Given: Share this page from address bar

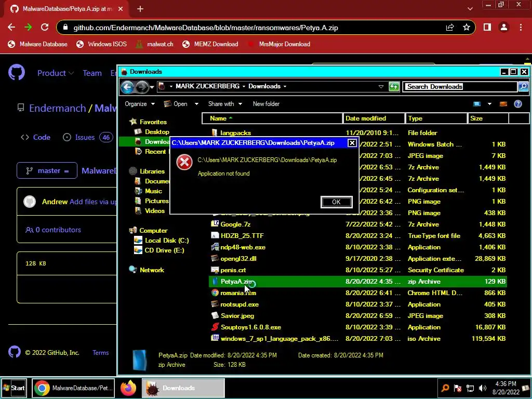Looking at the screenshot, I should 450,28.
